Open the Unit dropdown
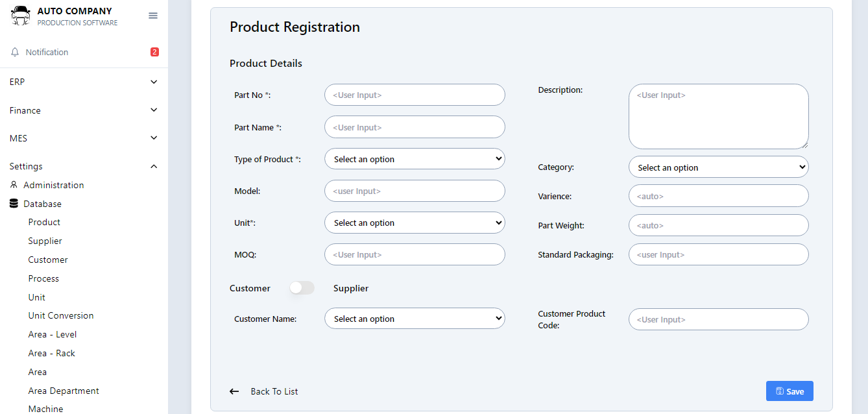 (x=415, y=223)
